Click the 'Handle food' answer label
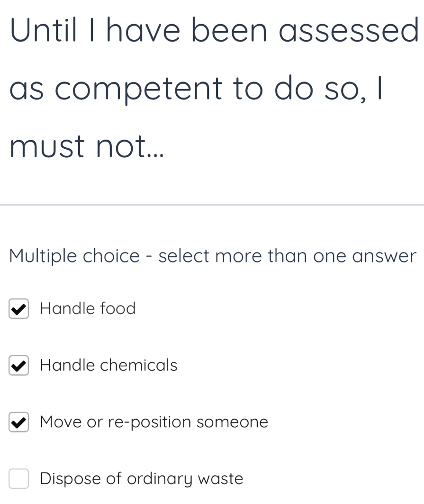The height and width of the screenshot is (504, 424). pos(88,309)
